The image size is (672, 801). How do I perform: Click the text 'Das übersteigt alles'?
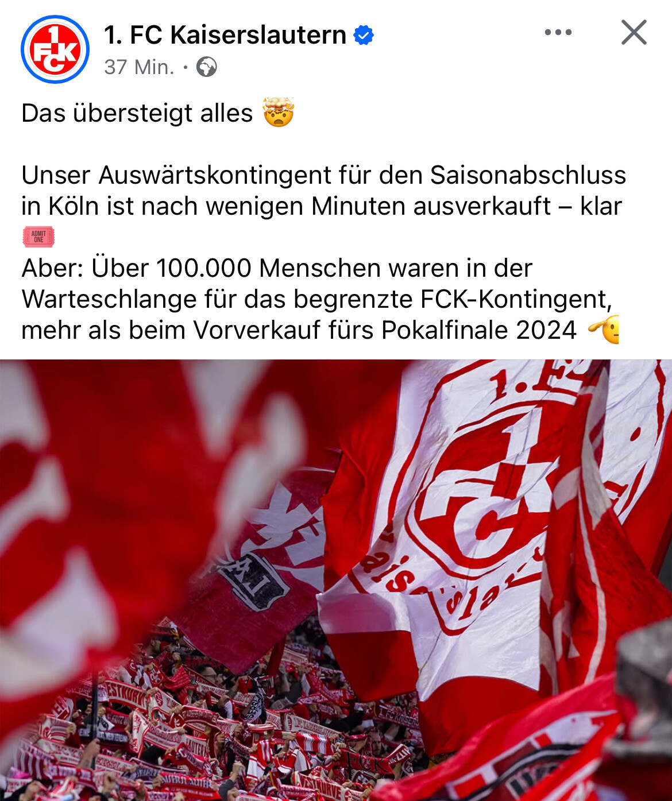pyautogui.click(x=137, y=113)
